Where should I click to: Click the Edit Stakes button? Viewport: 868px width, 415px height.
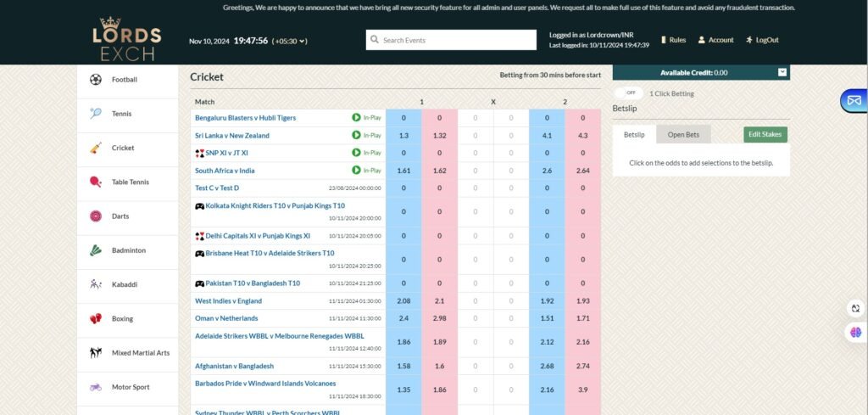[765, 135]
